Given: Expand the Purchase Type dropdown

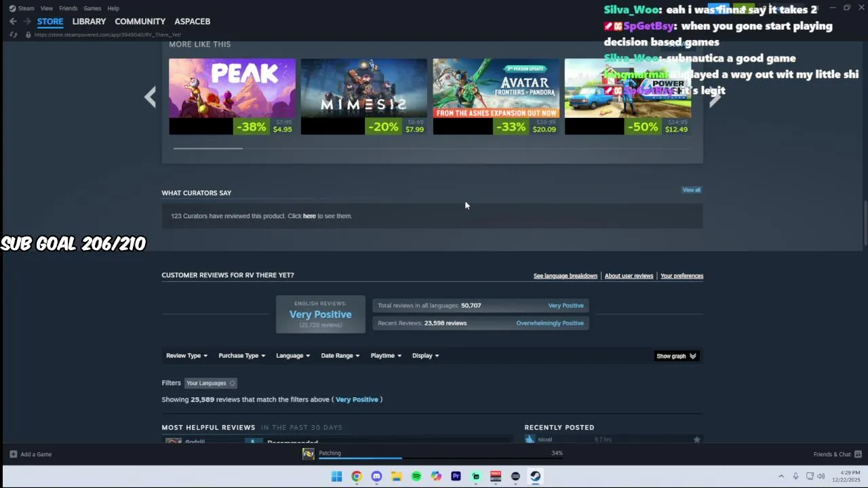Looking at the screenshot, I should (x=241, y=356).
